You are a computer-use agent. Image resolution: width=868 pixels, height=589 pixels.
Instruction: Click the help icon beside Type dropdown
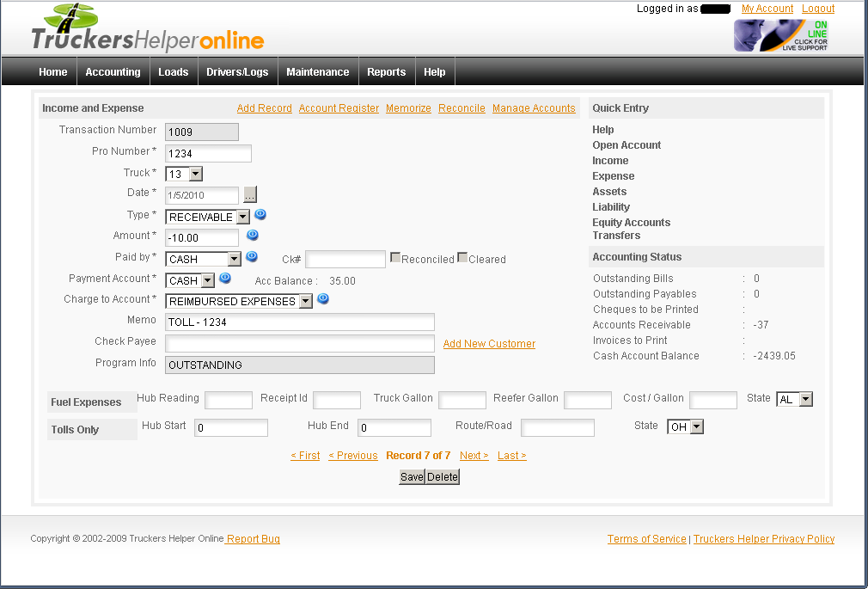tap(260, 215)
